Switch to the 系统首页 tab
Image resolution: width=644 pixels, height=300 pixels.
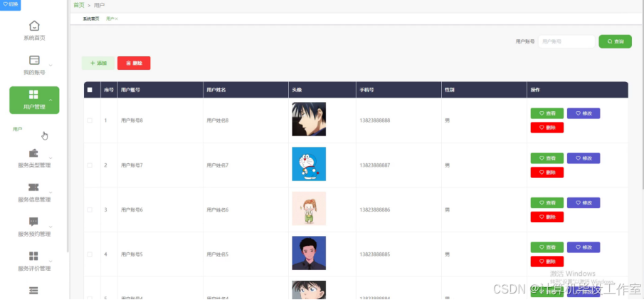91,19
